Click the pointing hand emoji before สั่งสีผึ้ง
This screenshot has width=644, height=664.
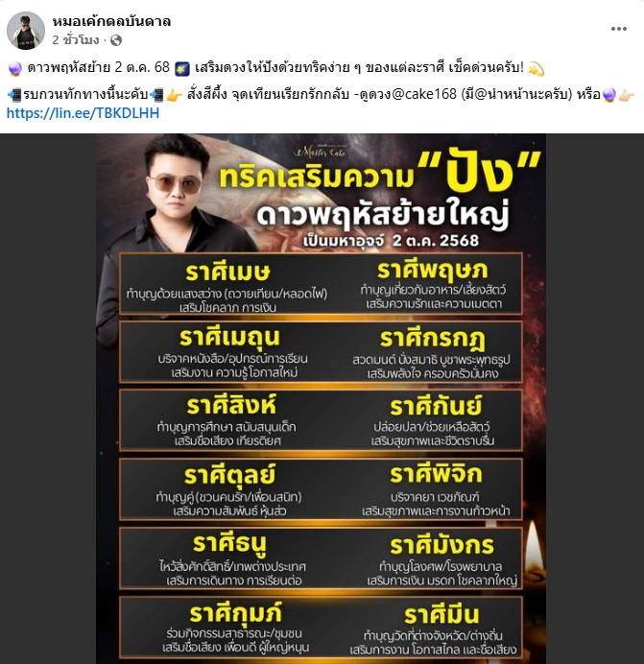[174, 95]
